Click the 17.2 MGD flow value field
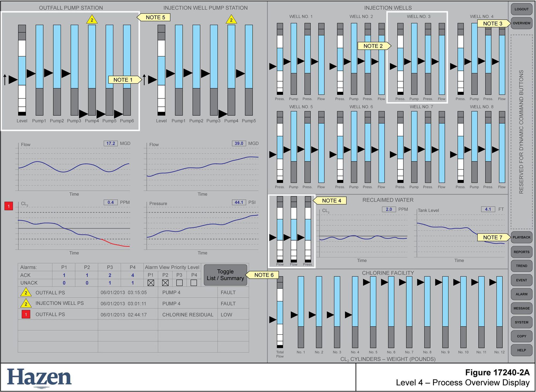 [x=111, y=144]
